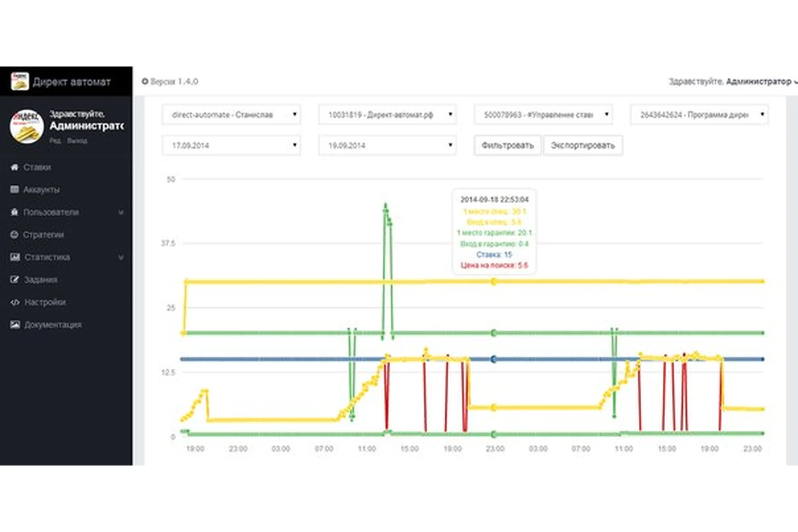The width and height of the screenshot is (798, 532).
Task: Click the Выход logout link
Action: (x=77, y=141)
